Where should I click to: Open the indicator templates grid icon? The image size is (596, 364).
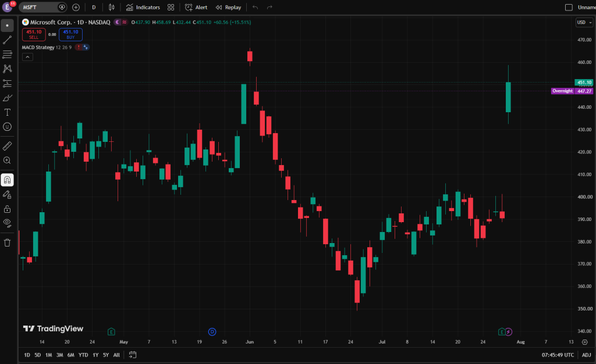coord(171,7)
